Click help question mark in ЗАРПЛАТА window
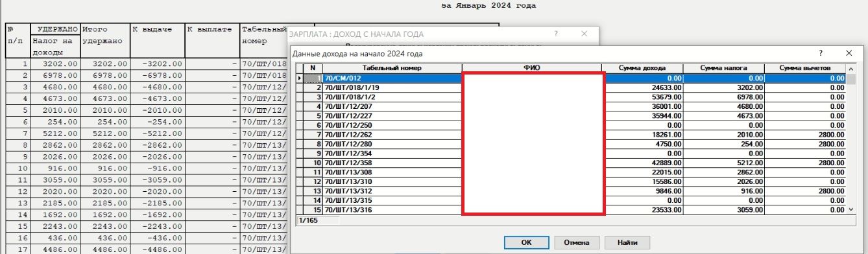Screen dimensions: 868x254 555,34
